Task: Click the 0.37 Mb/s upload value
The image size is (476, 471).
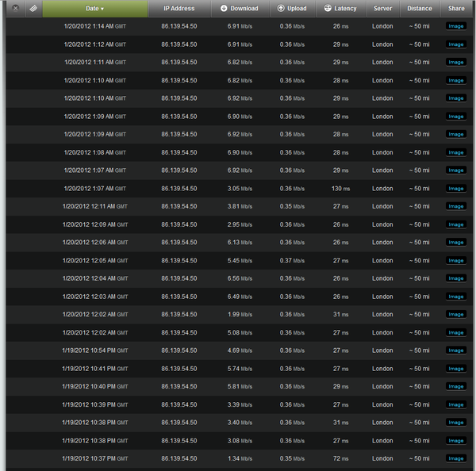Action: (292, 260)
